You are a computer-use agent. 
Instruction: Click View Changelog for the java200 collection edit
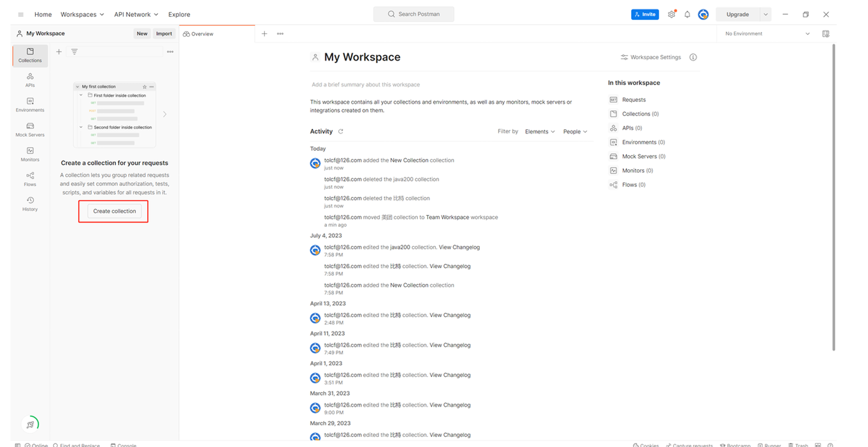pos(459,247)
